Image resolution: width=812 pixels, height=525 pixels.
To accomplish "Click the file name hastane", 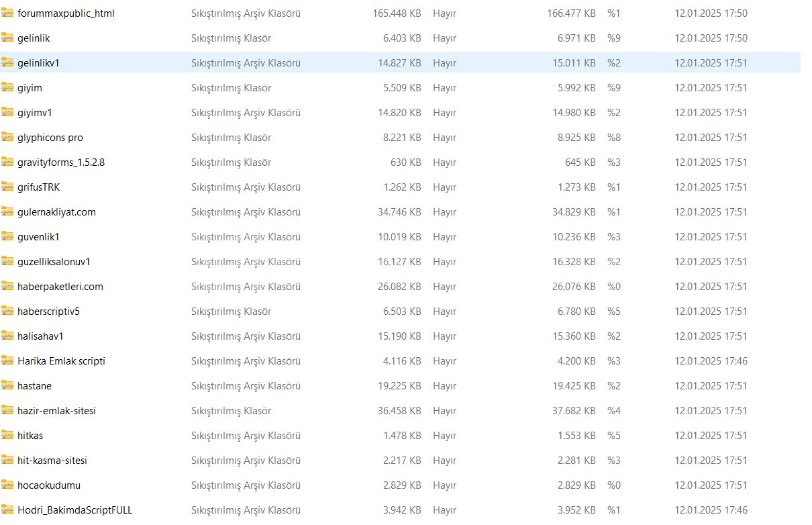I will coord(34,386).
